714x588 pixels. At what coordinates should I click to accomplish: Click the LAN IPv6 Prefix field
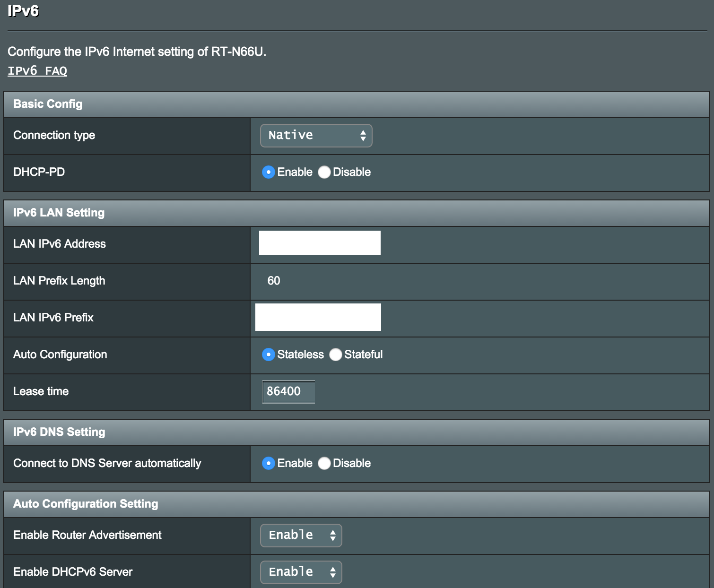[318, 317]
